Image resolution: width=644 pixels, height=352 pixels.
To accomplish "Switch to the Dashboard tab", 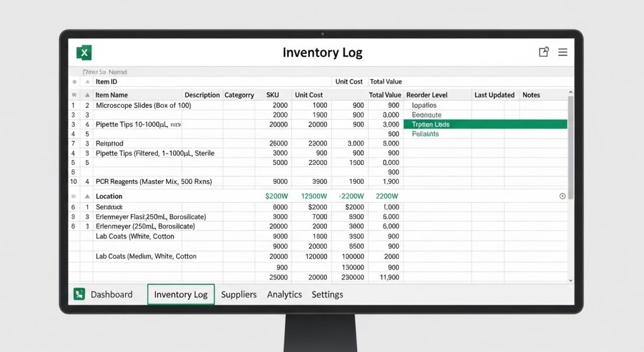I will click(111, 295).
